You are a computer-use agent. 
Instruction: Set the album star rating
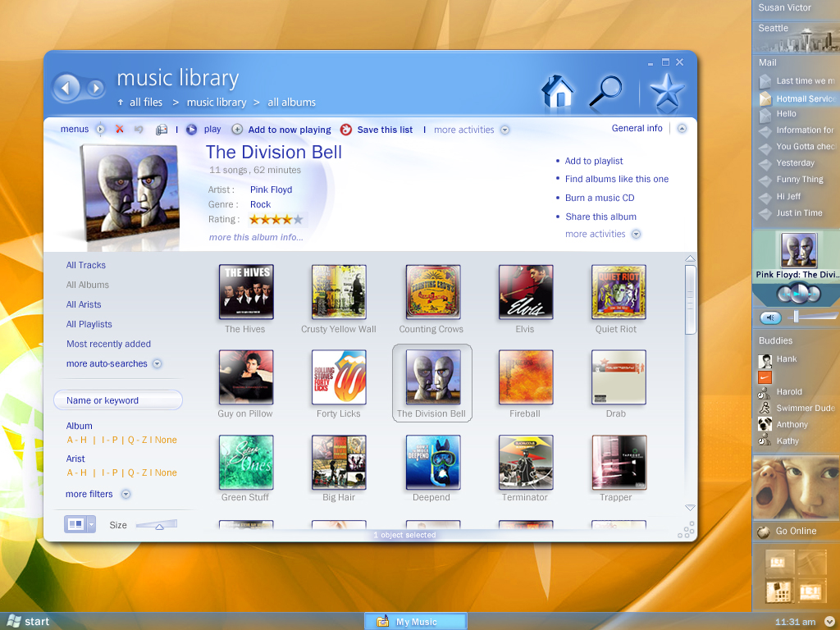(276, 219)
